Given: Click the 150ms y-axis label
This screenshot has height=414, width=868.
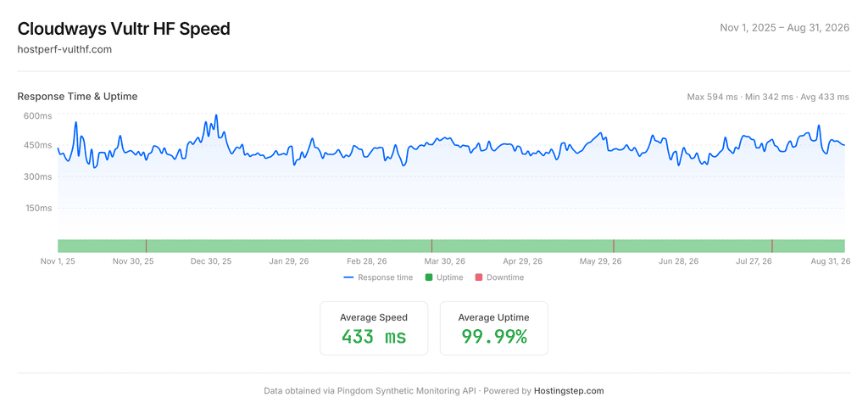Looking at the screenshot, I should pyautogui.click(x=37, y=209).
